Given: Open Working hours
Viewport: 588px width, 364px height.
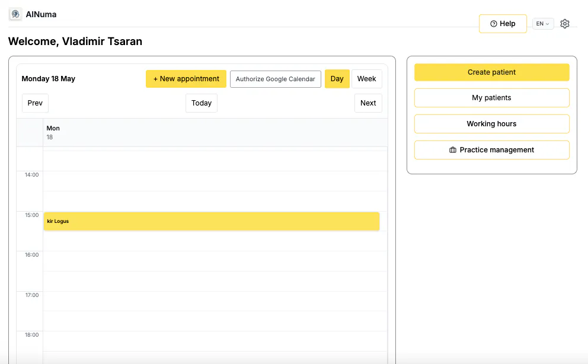Looking at the screenshot, I should pos(491,124).
